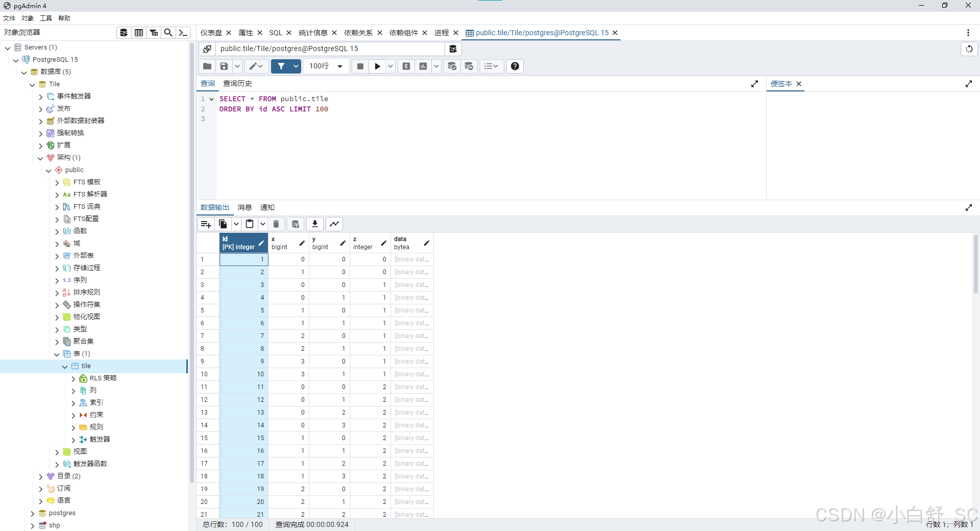Click the query tool icon in the object browser toolbar
Image resolution: width=980 pixels, height=531 pixels.
124,33
